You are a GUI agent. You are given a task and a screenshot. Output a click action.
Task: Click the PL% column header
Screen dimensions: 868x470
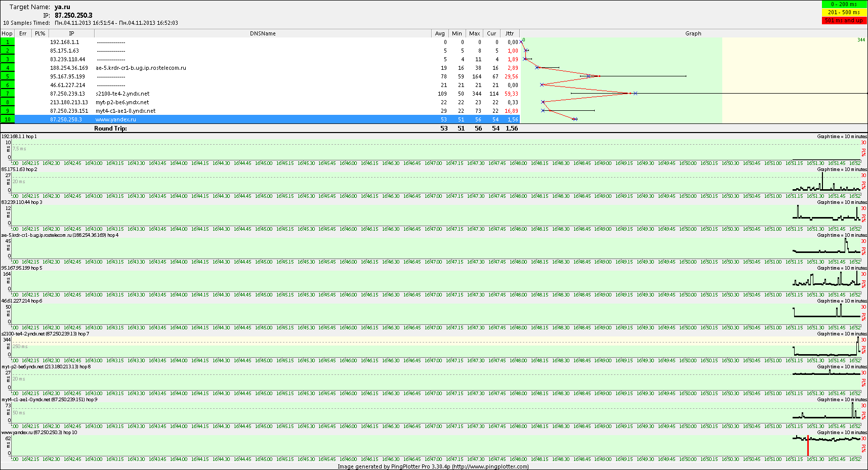point(40,33)
